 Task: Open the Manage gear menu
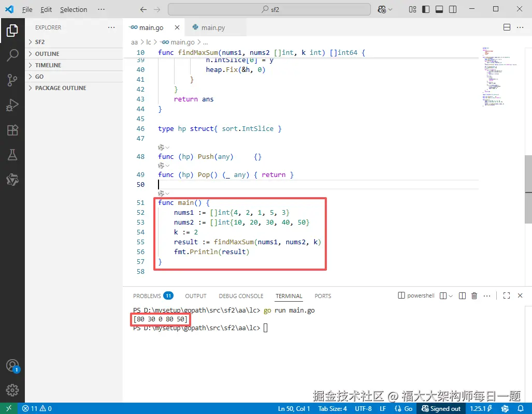[12, 390]
